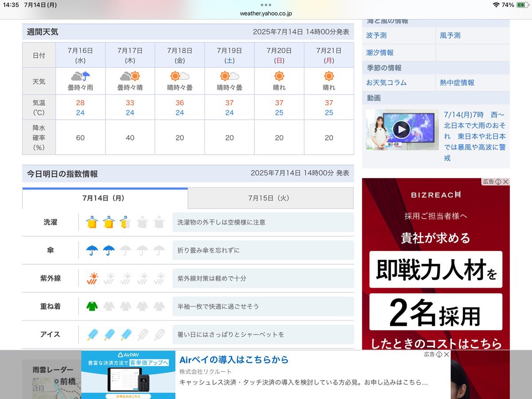Click the sunny weather icon for 7月21日
532x399 pixels.
tap(329, 76)
